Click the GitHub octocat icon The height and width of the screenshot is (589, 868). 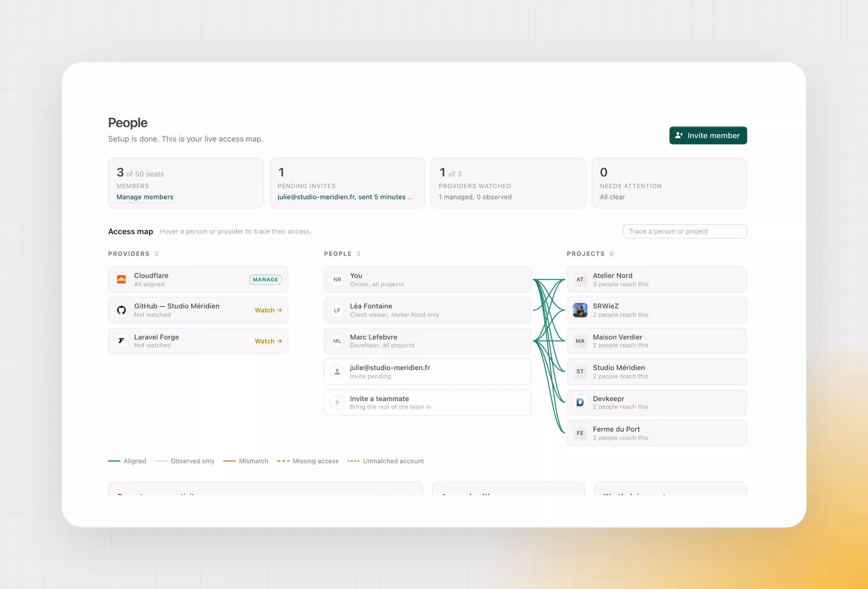[x=121, y=310]
